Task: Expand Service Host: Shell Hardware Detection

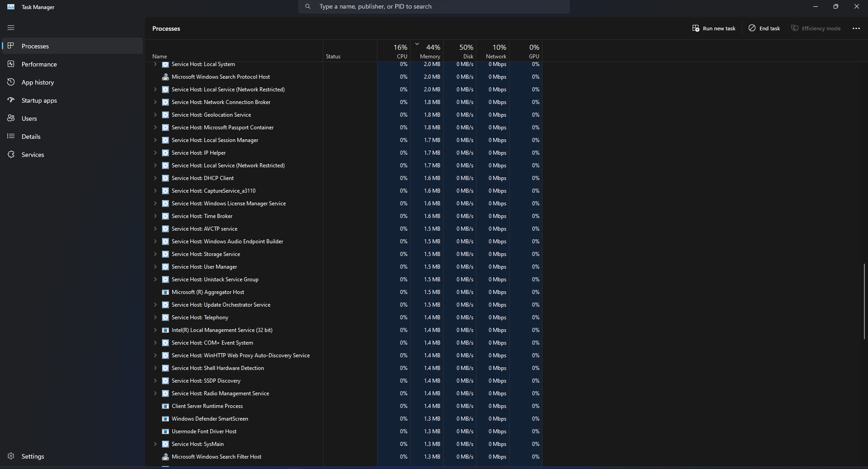Action: point(155,368)
